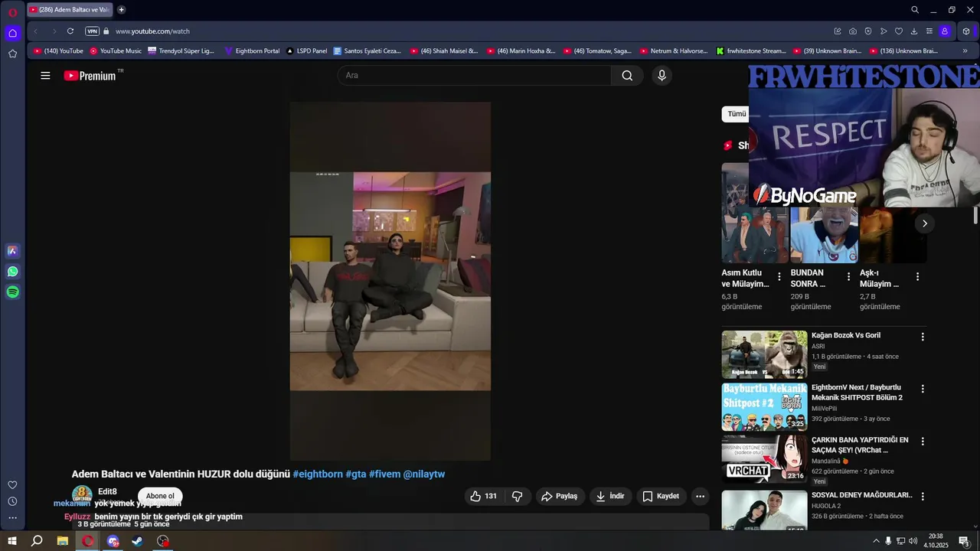Screen dimensions: 980x551
Task: Open a new browser tab
Action: tap(121, 10)
